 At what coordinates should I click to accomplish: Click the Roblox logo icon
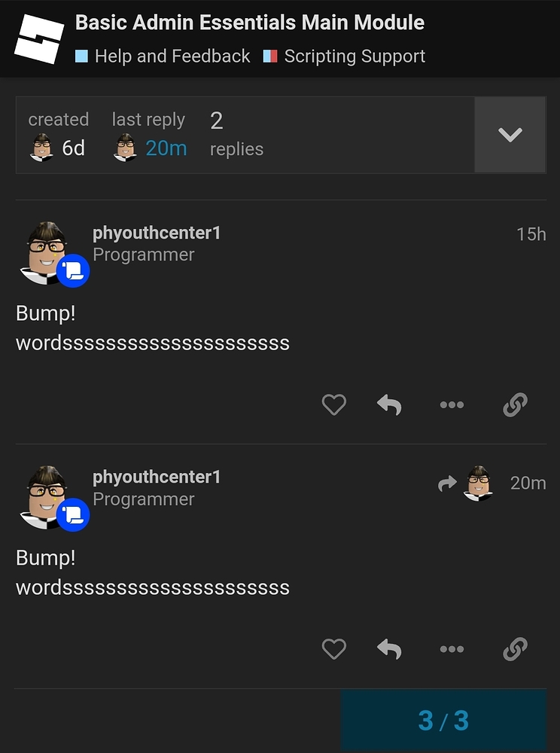(39, 38)
